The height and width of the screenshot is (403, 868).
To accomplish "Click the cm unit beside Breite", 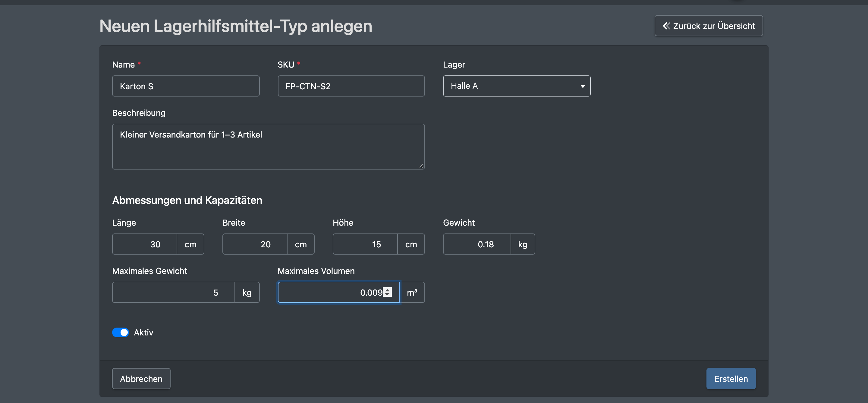I will (x=300, y=244).
